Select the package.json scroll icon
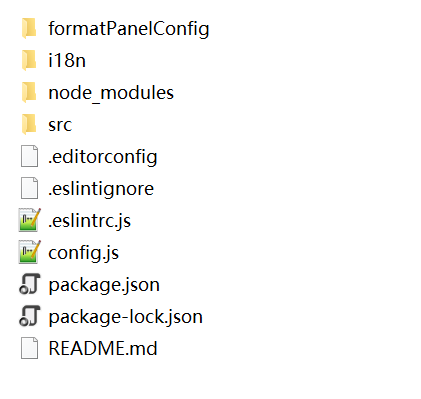Screen dimensions: 421x399 tap(30, 284)
